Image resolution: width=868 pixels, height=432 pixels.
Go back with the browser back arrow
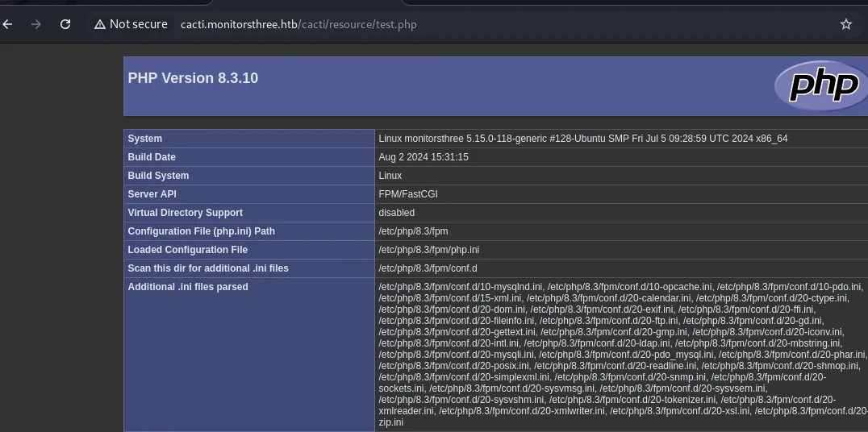[x=7, y=24]
